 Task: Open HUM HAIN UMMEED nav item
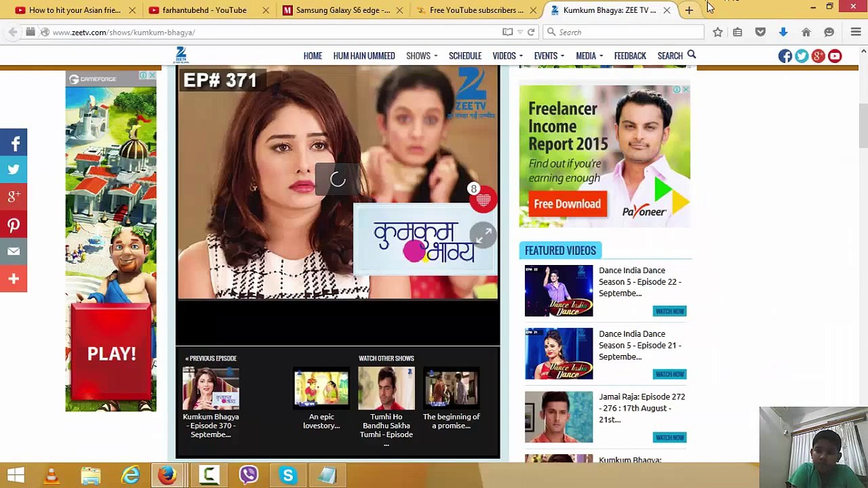364,56
